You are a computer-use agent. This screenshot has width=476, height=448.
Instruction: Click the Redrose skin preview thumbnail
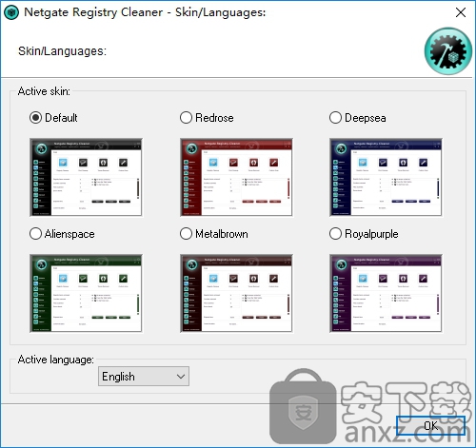[x=236, y=178]
